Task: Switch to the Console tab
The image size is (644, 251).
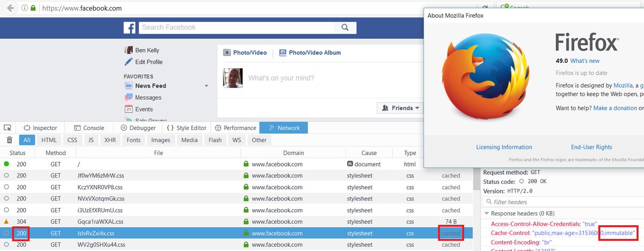Action: tap(89, 128)
